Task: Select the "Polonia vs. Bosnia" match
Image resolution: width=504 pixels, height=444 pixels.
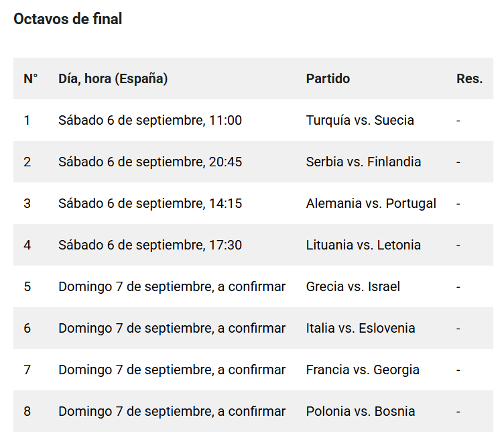Action: point(360,412)
